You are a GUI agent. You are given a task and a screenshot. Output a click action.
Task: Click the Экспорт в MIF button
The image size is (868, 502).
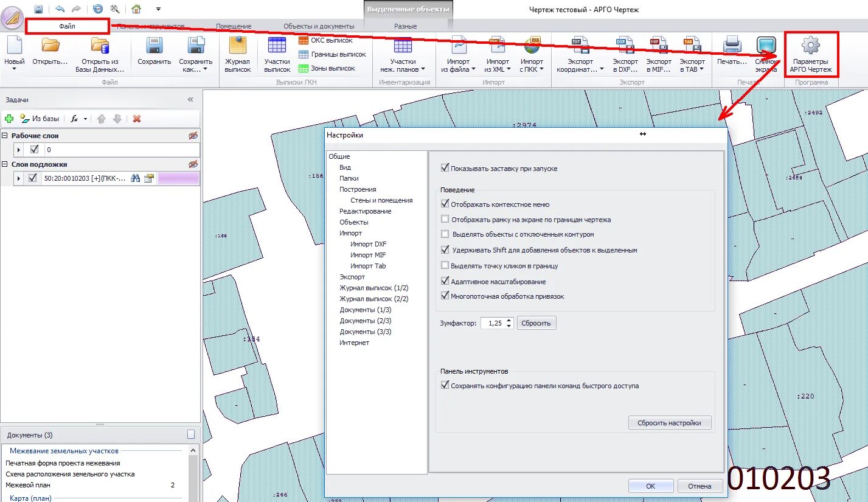click(x=659, y=54)
